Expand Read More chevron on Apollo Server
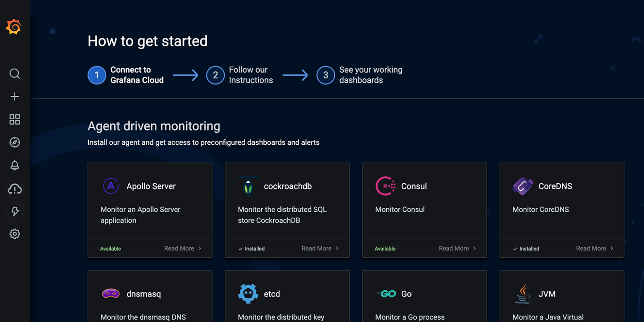The image size is (644, 322). [x=200, y=249]
